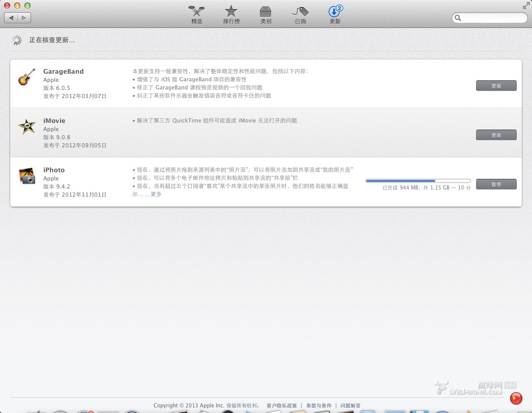This screenshot has width=532, height=413.
Task: Click the '正在核查更新…' status text
Action: (52, 40)
